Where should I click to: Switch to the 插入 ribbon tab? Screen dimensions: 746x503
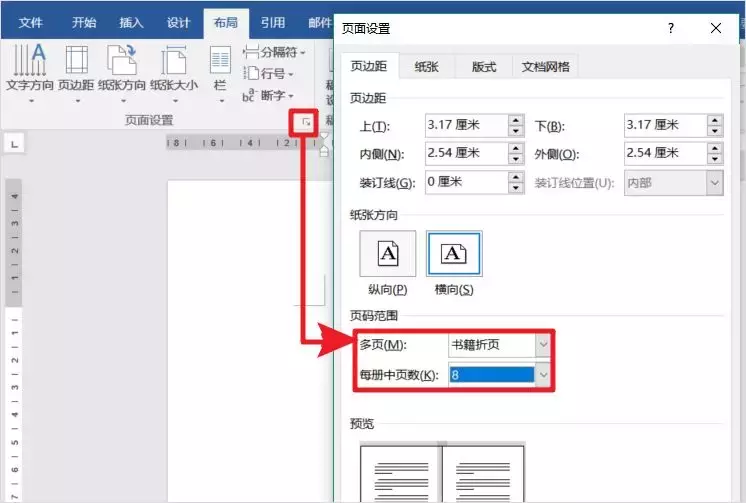pyautogui.click(x=131, y=22)
